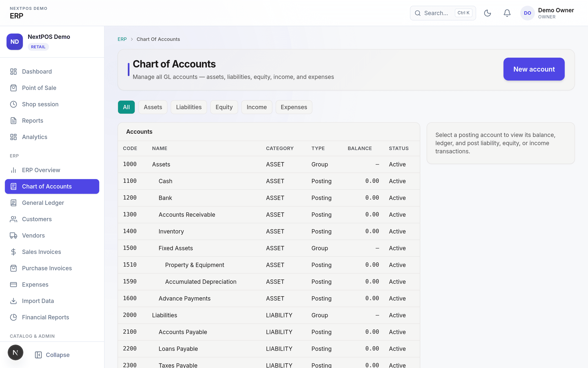Click the 0.00 balance for Cash
The image size is (588, 368).
pyautogui.click(x=372, y=181)
